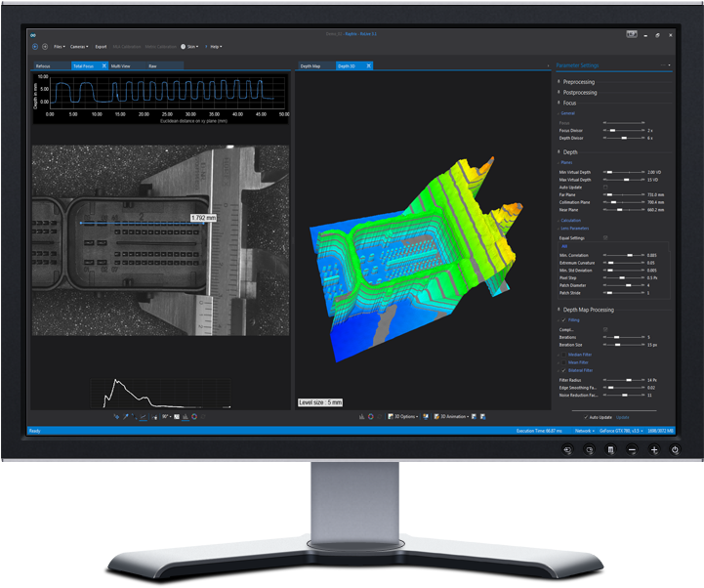704x588 pixels.
Task: Open the 3D Options dropdown
Action: coord(404,416)
